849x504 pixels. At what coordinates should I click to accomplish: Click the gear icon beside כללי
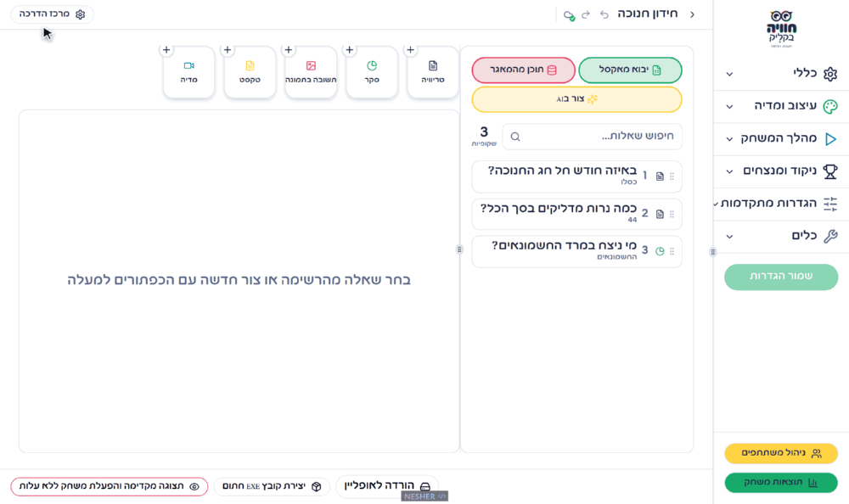tap(830, 74)
